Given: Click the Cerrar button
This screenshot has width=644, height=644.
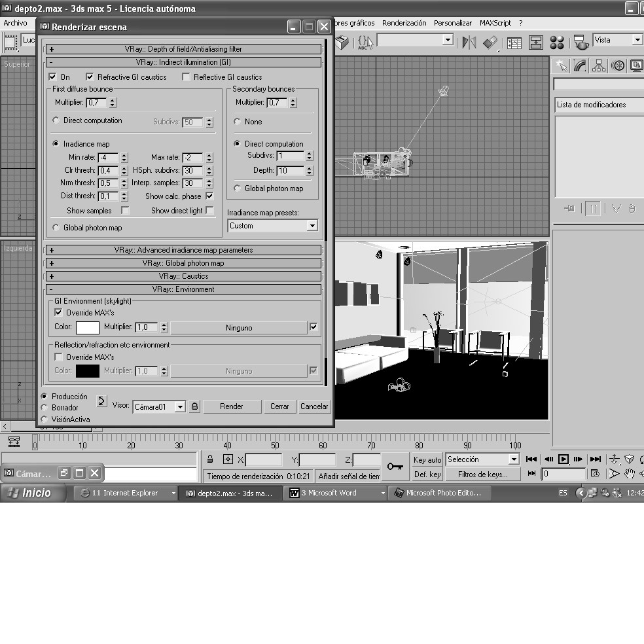Looking at the screenshot, I should [279, 406].
